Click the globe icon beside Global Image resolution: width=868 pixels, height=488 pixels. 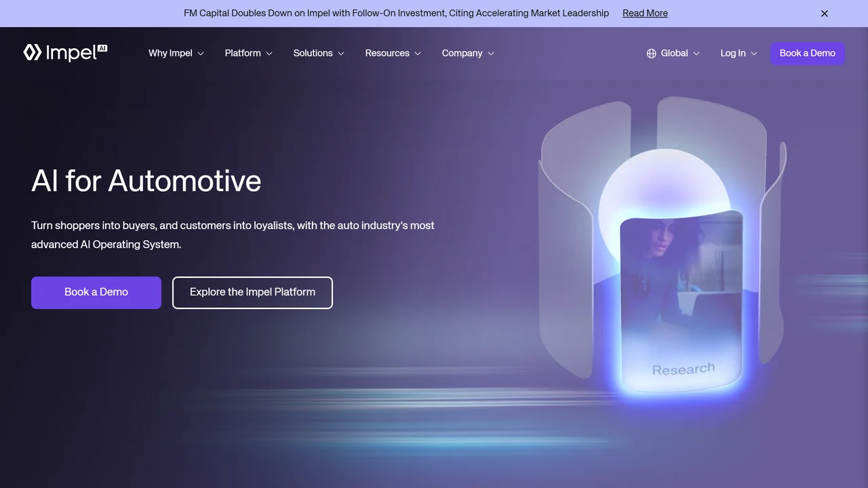click(651, 54)
